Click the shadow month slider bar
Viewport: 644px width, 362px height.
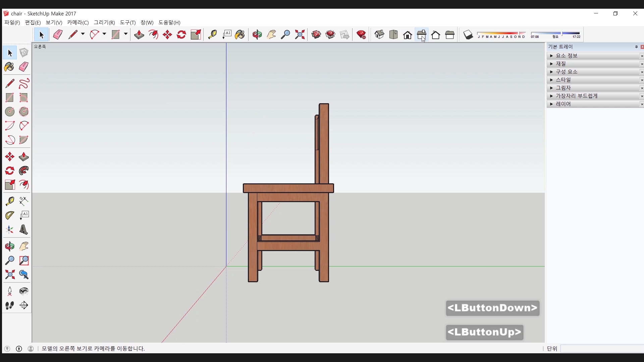501,34
